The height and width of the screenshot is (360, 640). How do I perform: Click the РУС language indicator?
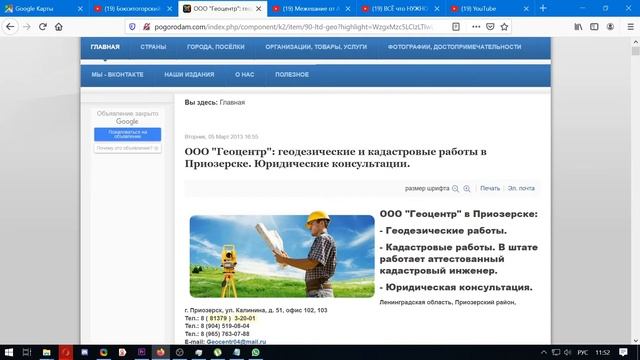582,352
